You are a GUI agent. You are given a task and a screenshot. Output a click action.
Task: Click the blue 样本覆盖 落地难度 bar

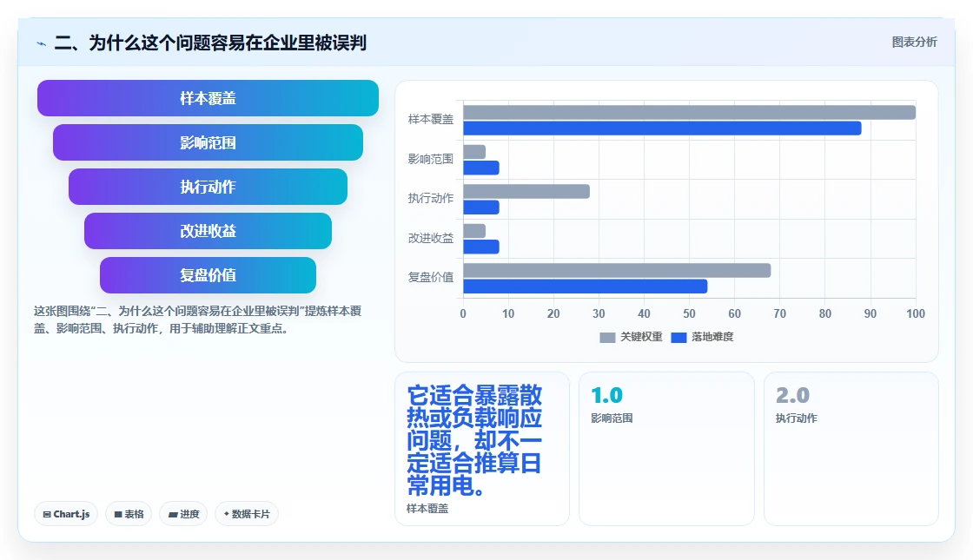coord(662,128)
